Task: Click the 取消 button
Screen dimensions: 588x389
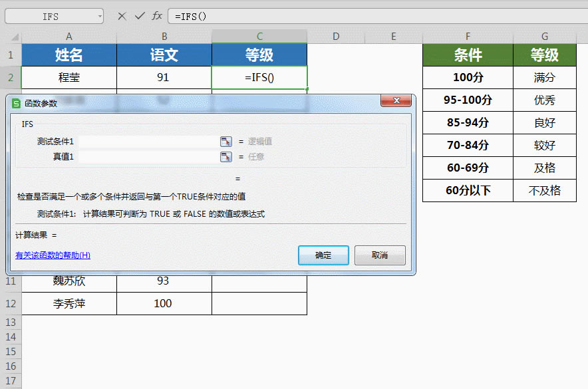Action: point(380,255)
